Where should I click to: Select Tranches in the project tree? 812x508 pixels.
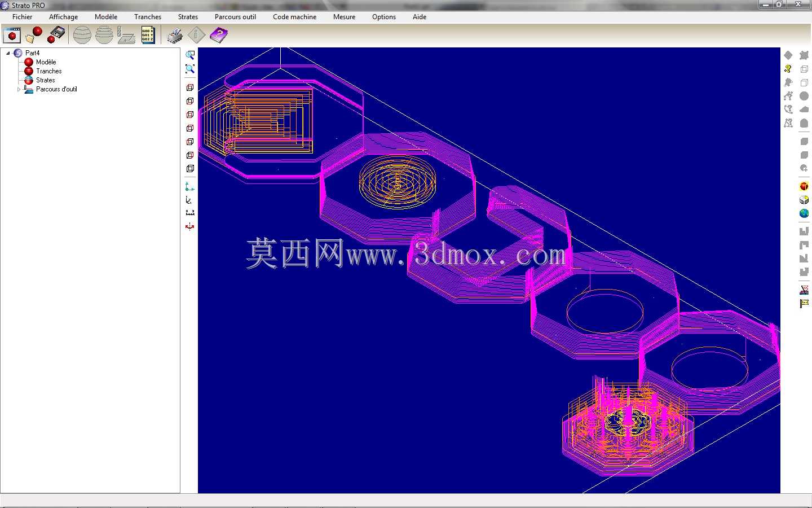click(x=48, y=71)
